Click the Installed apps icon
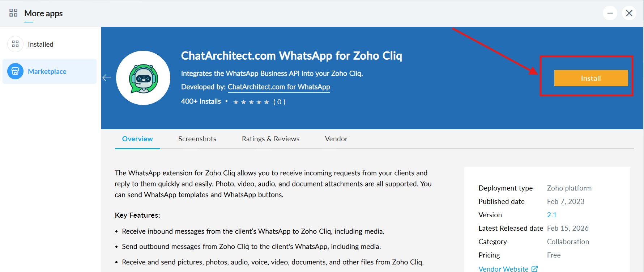Image resolution: width=644 pixels, height=272 pixels. tap(15, 44)
